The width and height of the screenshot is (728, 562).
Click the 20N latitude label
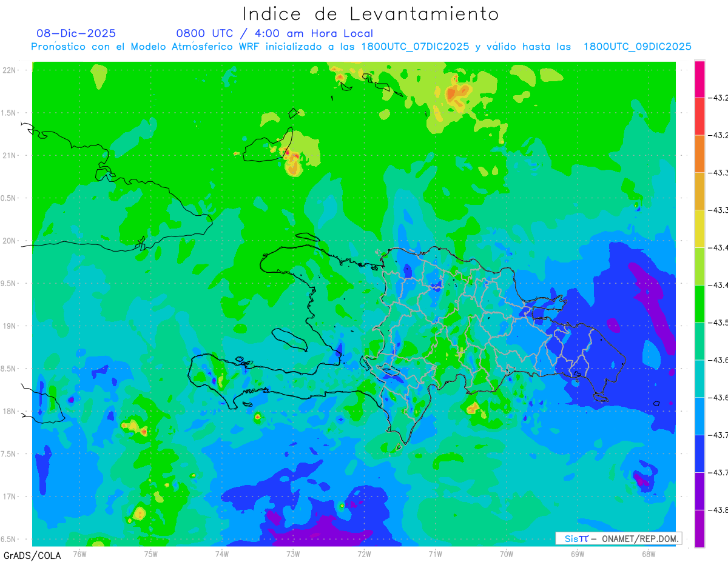click(10, 241)
